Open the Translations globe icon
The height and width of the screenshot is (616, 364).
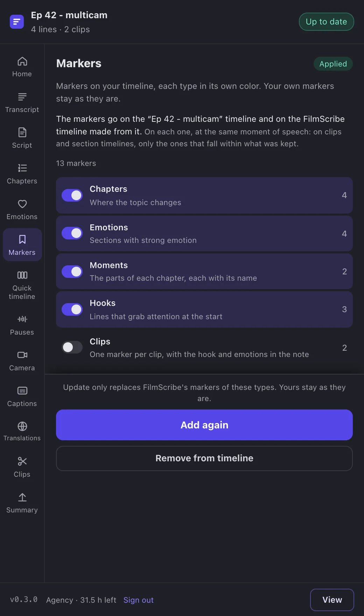coord(22,426)
